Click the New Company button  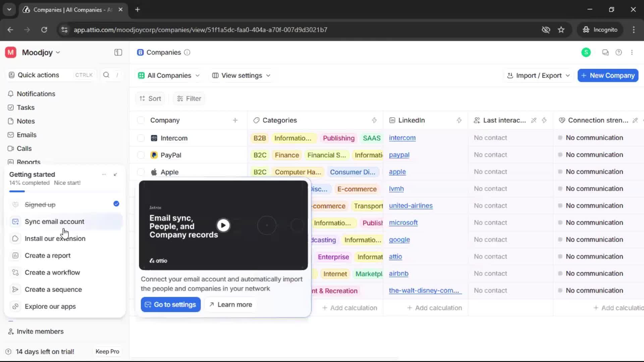point(607,75)
